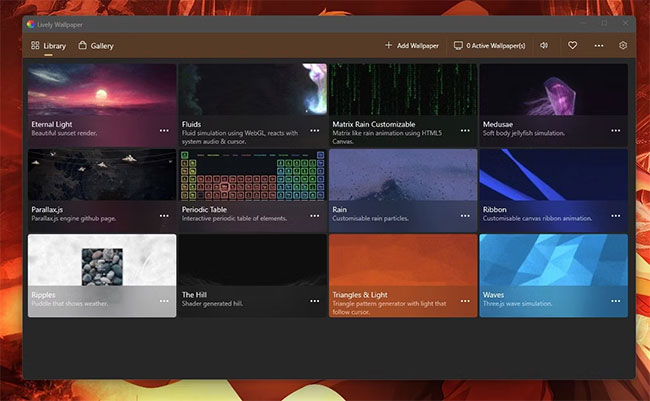Screen dimensions: 650x401
Task: Select the Ribbon blue thumbnail
Action: (x=553, y=175)
